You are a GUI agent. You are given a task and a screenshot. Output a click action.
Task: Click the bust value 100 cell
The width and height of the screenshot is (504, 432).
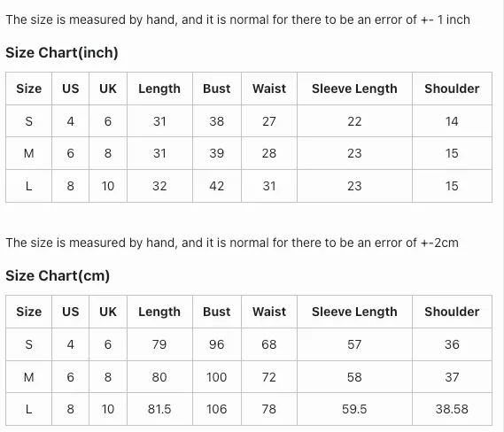click(x=217, y=377)
